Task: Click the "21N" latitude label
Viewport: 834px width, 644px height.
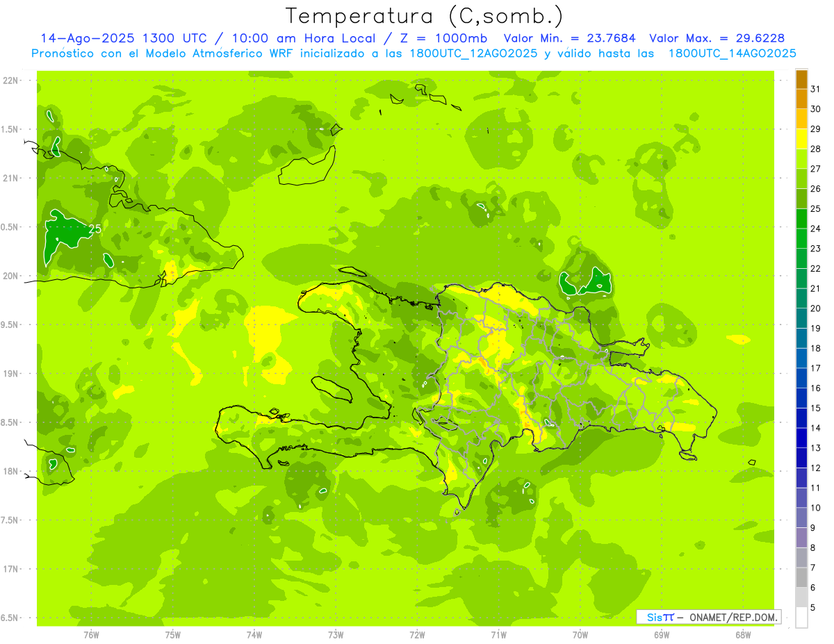Action: click(x=10, y=179)
